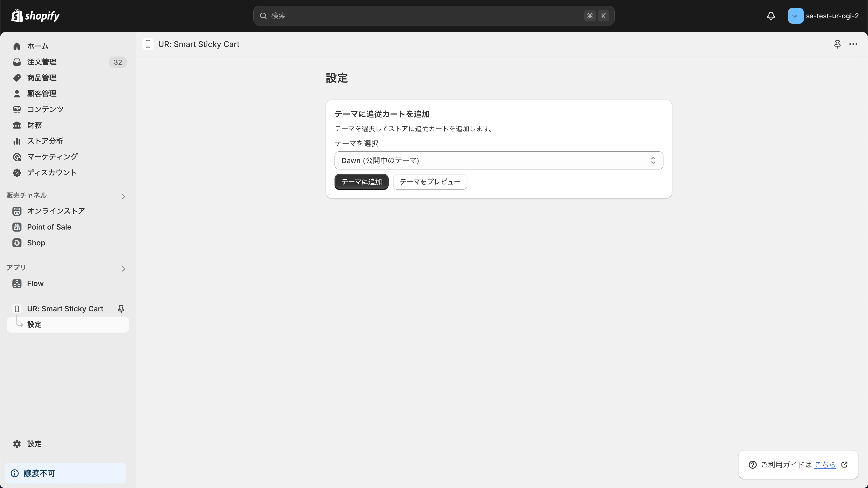This screenshot has height=488, width=868.
Task: Open the 顧客管理 section
Action: [x=42, y=93]
